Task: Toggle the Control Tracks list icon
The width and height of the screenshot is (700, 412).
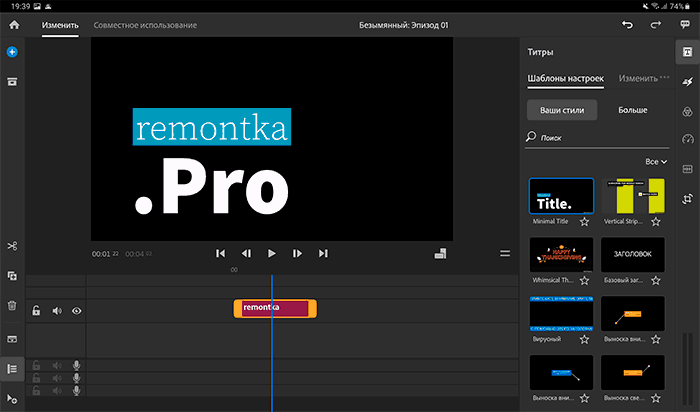Action: [x=12, y=369]
